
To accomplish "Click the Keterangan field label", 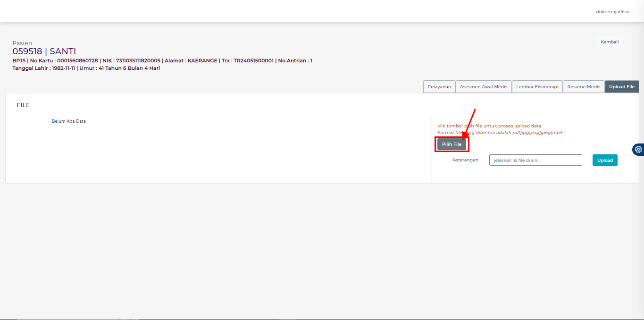I will tap(465, 160).
